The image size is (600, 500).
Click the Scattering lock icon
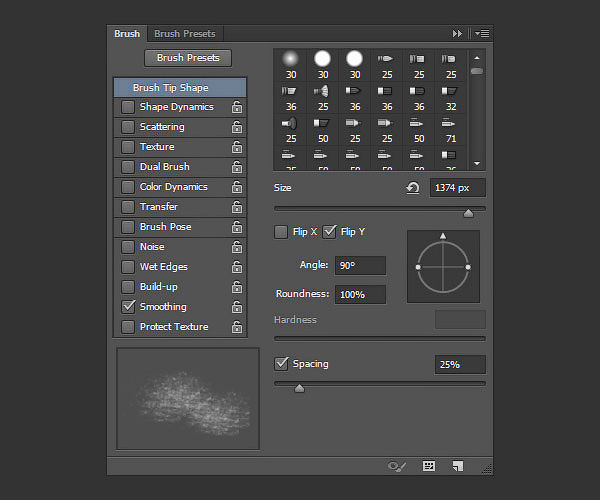(237, 127)
